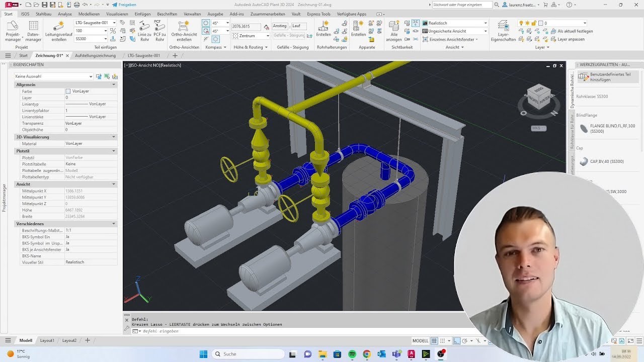Toggle quick select icon in properties panel
Image resolution: width=644 pixels, height=362 pixels.
[x=115, y=76]
